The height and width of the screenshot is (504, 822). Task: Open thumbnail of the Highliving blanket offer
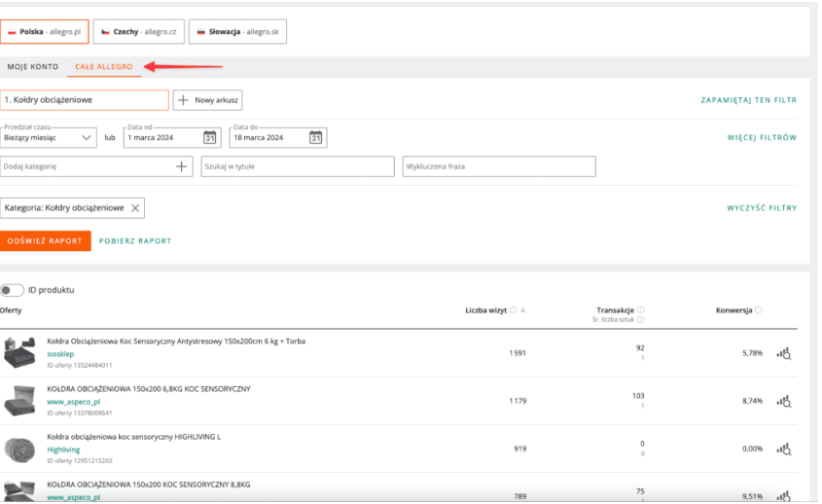[x=19, y=449]
